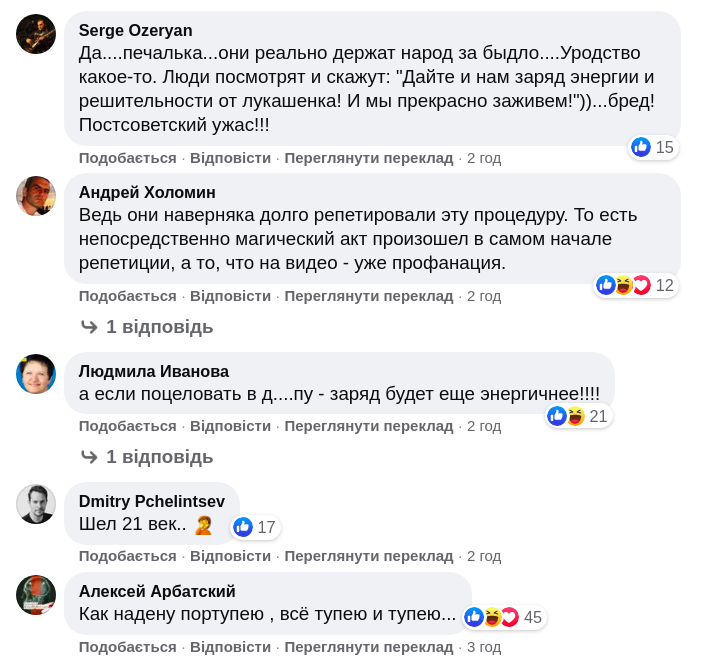Reply to Людмила Иванова's comment via Відповісти
Image resolution: width=721 pixels, height=656 pixels.
point(230,426)
